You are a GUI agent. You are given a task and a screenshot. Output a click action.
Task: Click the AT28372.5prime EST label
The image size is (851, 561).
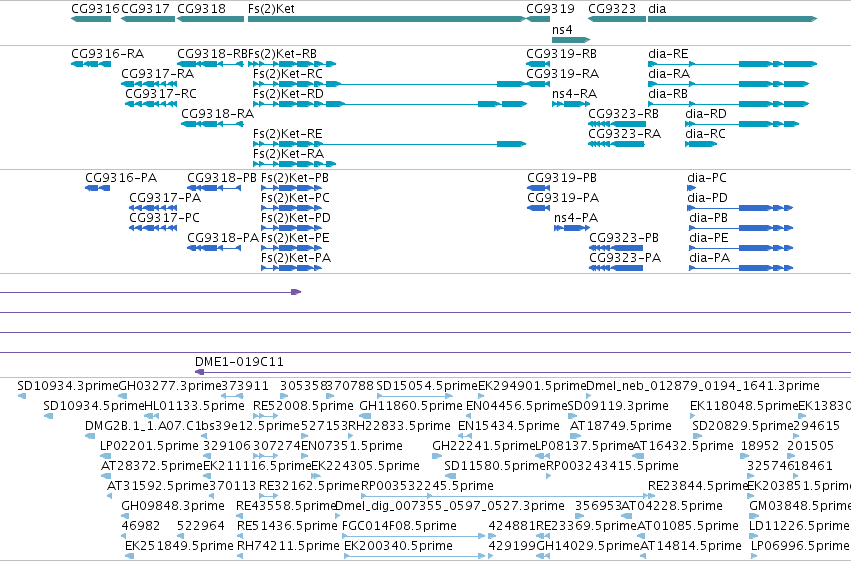(152, 467)
